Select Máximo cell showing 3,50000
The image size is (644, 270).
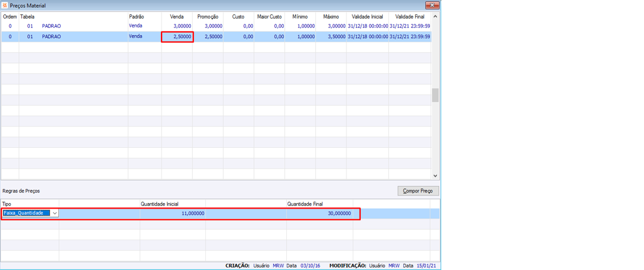coord(331,36)
